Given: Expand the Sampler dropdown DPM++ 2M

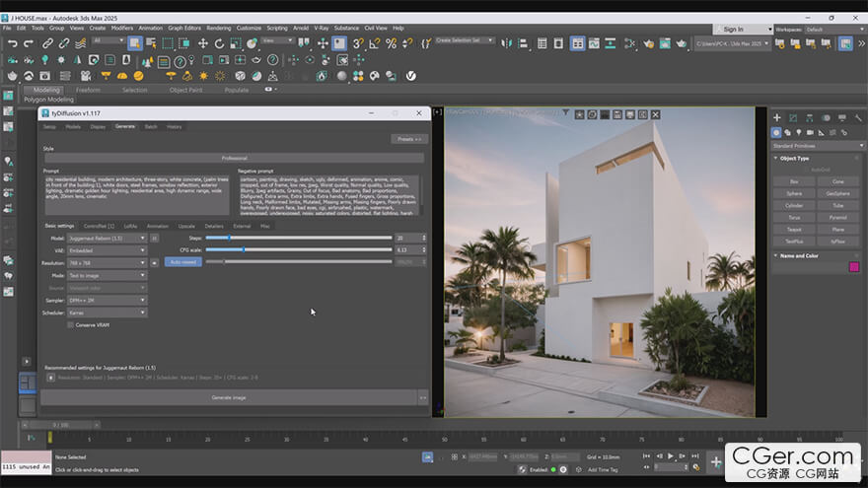Looking at the screenshot, I should point(108,300).
